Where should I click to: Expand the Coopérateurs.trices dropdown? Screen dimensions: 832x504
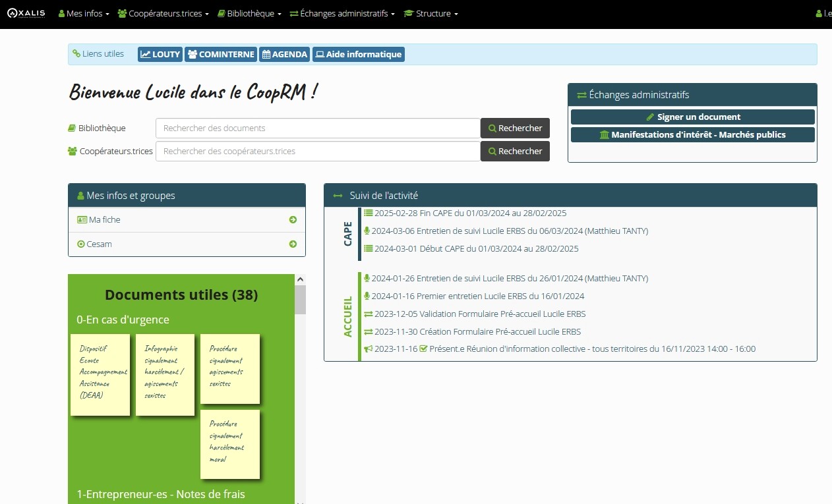click(163, 14)
